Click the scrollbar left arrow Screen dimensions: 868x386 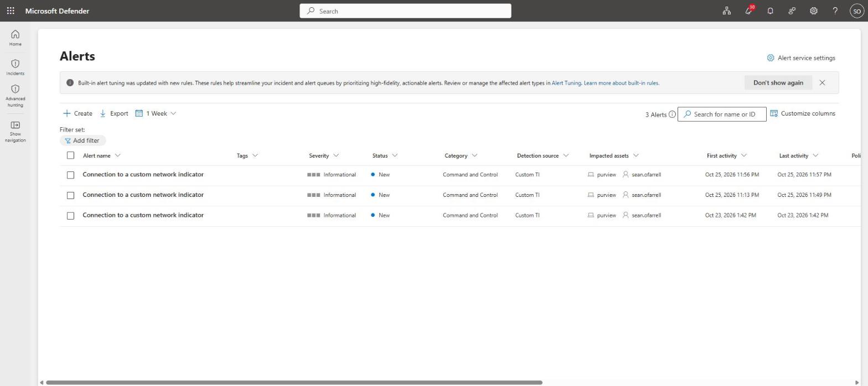pyautogui.click(x=42, y=383)
